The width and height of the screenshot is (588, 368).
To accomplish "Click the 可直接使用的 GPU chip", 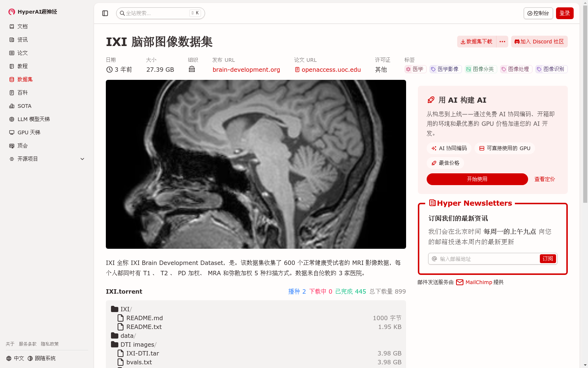I will point(505,148).
